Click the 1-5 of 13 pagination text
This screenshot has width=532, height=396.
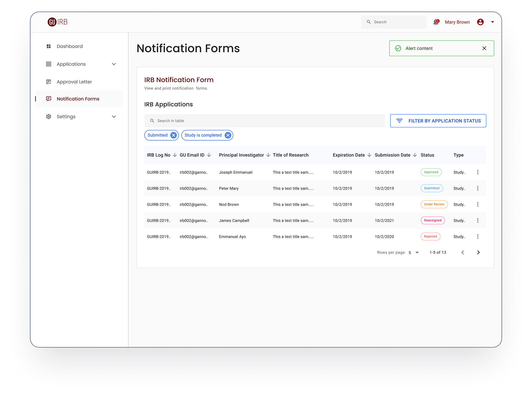(438, 252)
